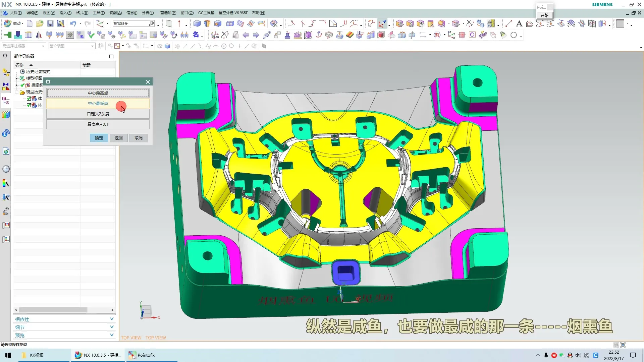Click the 确定 button in dialog
The height and width of the screenshot is (362, 644).
click(x=99, y=138)
